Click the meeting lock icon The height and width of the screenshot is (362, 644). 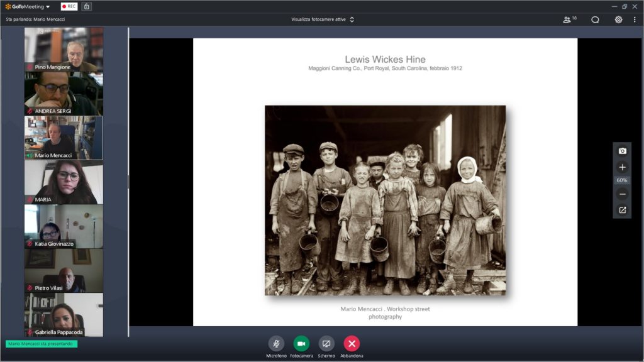click(87, 6)
